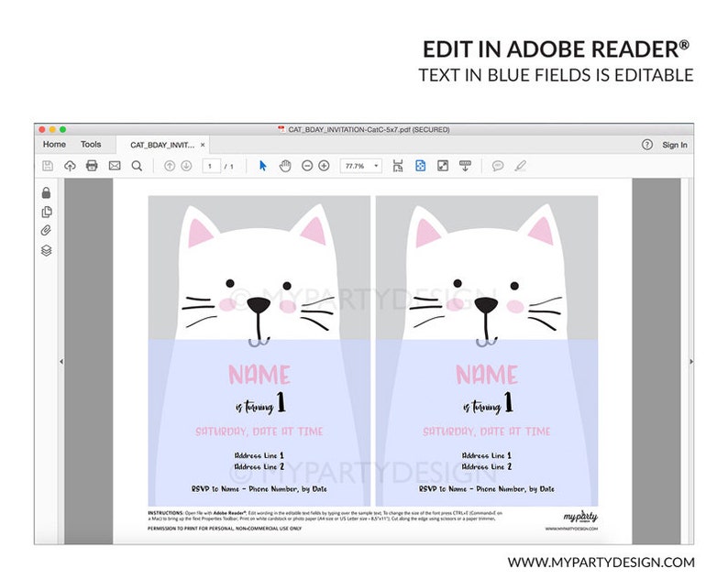728x579 pixels.
Task: Edit left invitation SATURDAY, DATE AT TIME field
Action: point(259,432)
